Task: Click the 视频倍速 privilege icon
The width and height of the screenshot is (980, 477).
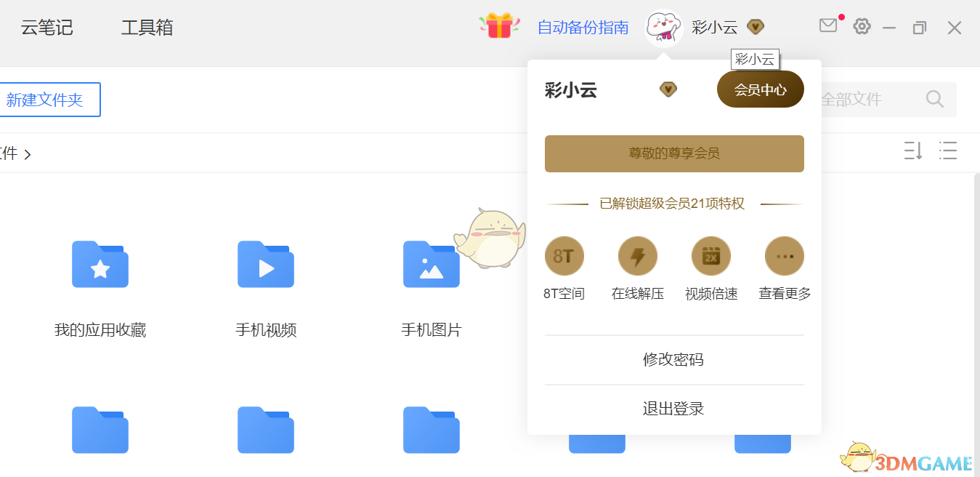Action: (711, 256)
